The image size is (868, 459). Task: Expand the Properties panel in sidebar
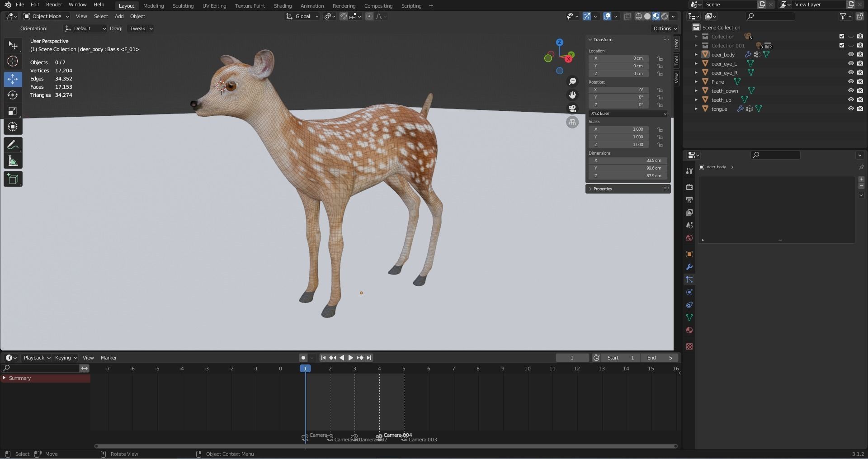[x=603, y=189]
